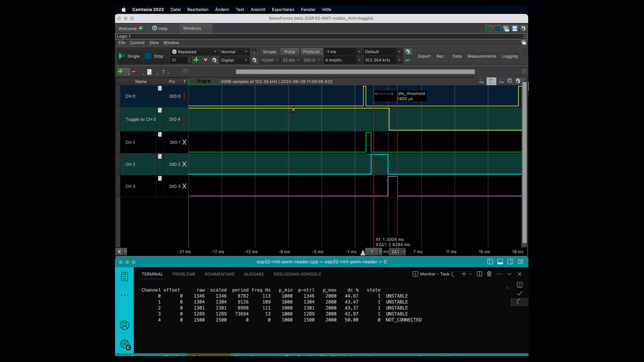Click the Logging panel icon

tap(509, 56)
